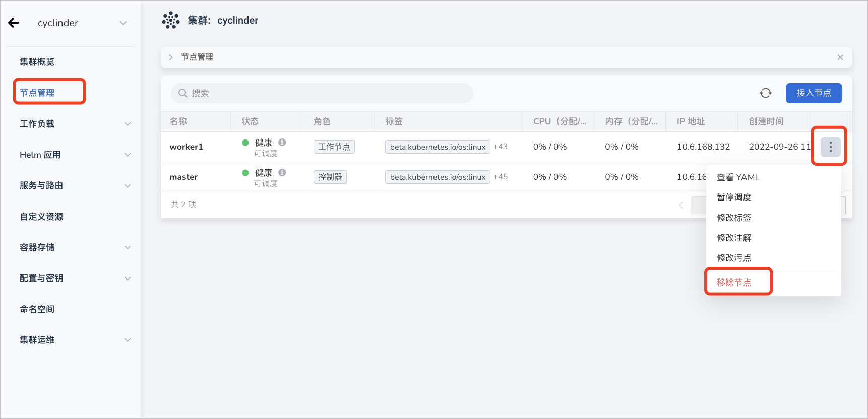868x419 pixels.
Task: Open 集群概览 in sidebar
Action: pyautogui.click(x=37, y=62)
